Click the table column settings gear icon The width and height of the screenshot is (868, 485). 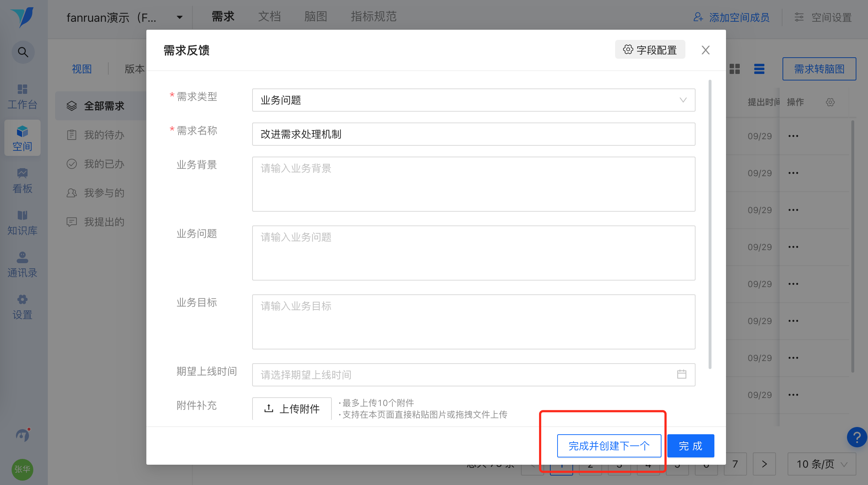[830, 102]
